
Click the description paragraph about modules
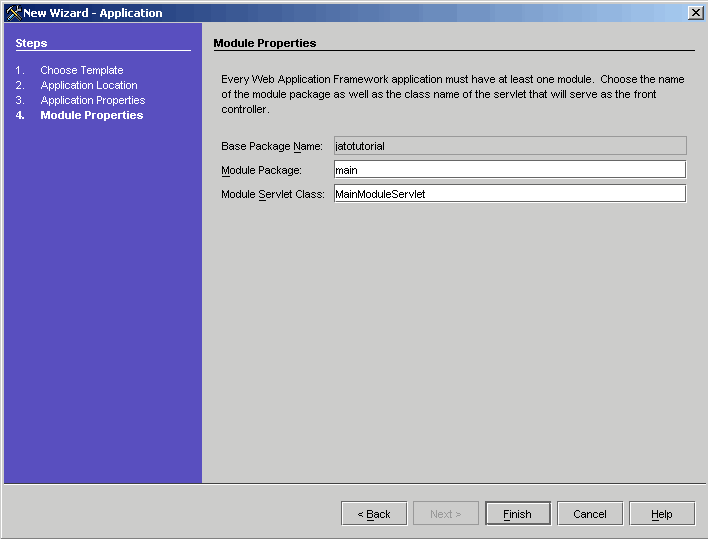[453, 94]
